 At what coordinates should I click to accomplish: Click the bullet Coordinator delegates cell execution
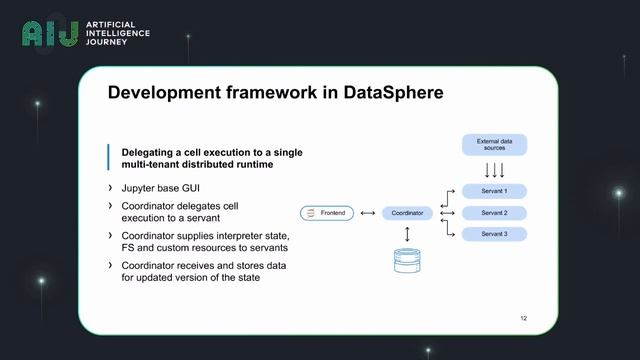tap(180, 212)
